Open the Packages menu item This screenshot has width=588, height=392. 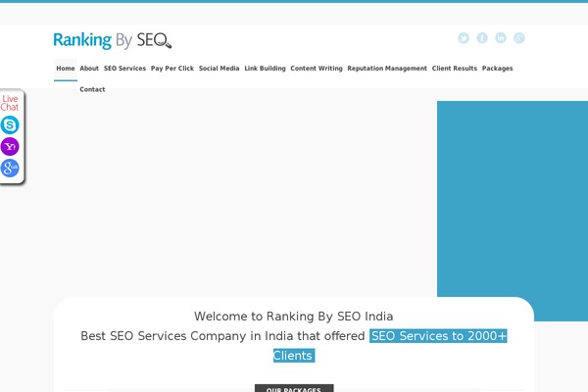coord(497,69)
